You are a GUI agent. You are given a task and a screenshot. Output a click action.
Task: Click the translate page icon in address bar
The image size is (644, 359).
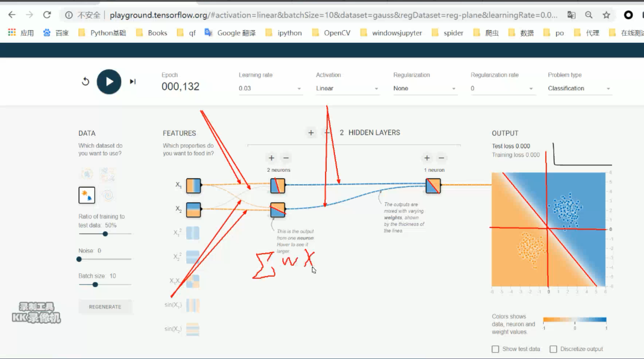click(571, 15)
